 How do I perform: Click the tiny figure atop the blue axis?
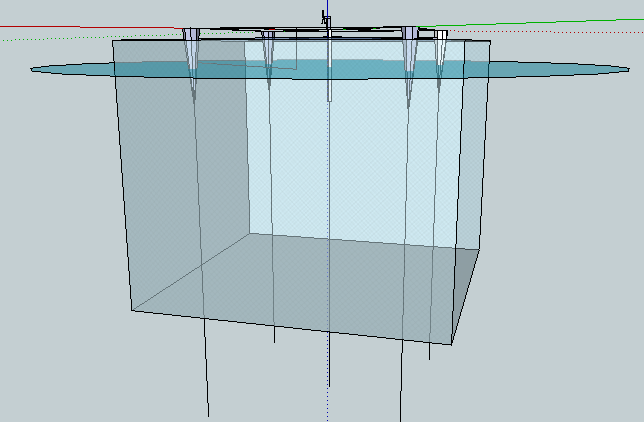coord(326,18)
